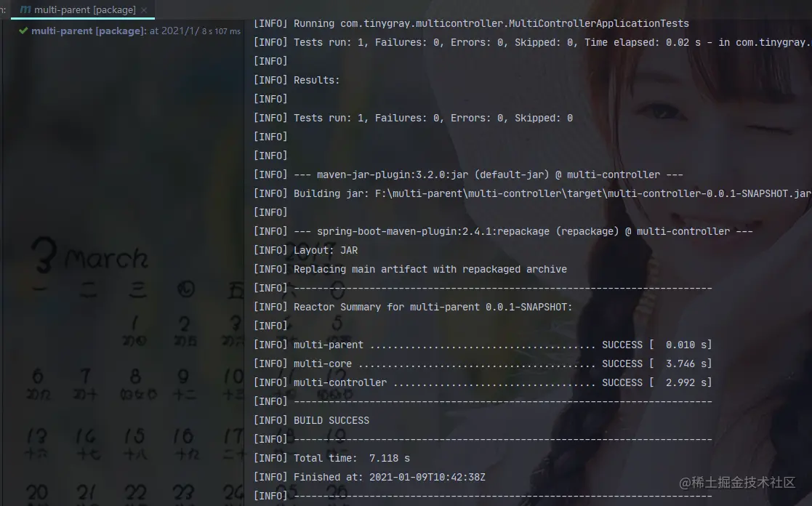Image resolution: width=812 pixels, height=506 pixels.
Task: Close the multi-parent [package] tab
Action: (x=144, y=10)
